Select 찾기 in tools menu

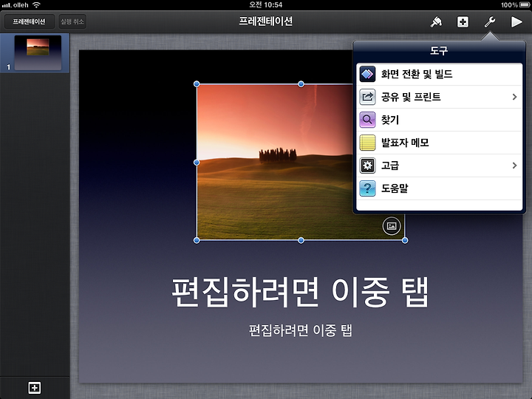(x=440, y=120)
